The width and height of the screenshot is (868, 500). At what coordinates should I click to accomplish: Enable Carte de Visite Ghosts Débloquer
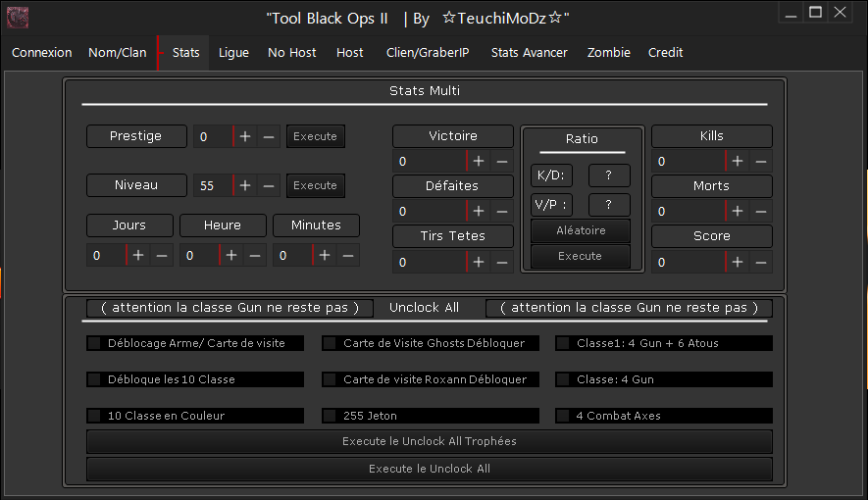tap(330, 343)
